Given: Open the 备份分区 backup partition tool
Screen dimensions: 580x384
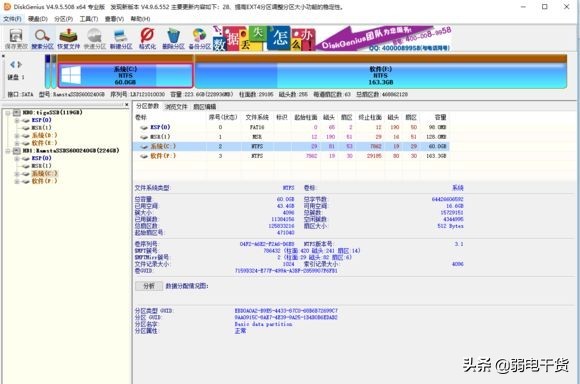Looking at the screenshot, I should click(x=199, y=39).
